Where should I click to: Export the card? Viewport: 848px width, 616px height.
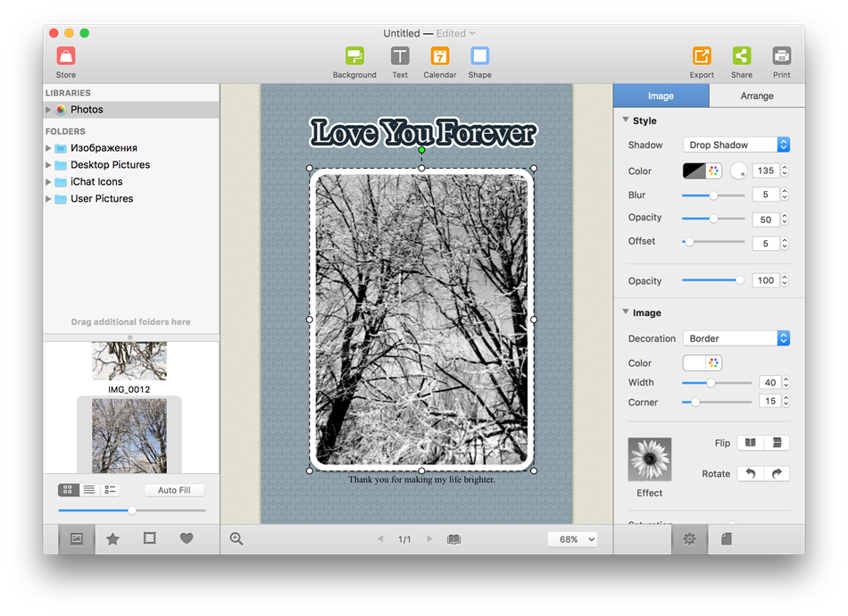702,62
